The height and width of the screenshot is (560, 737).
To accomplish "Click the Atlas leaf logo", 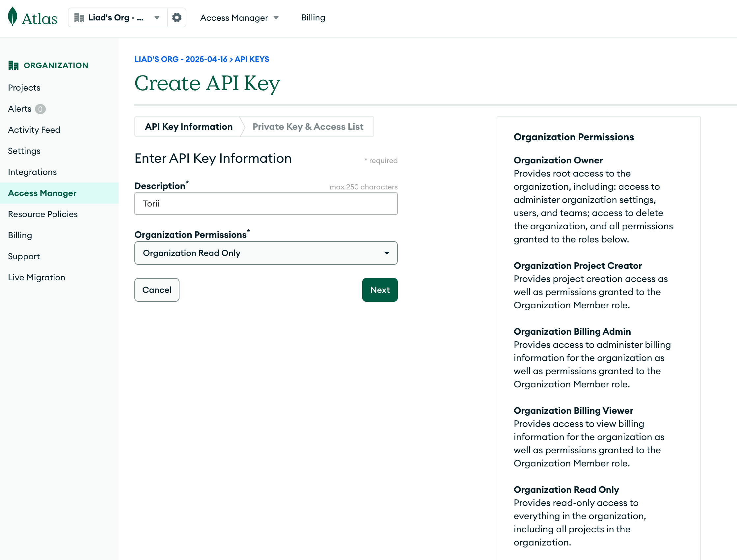I will [13, 17].
